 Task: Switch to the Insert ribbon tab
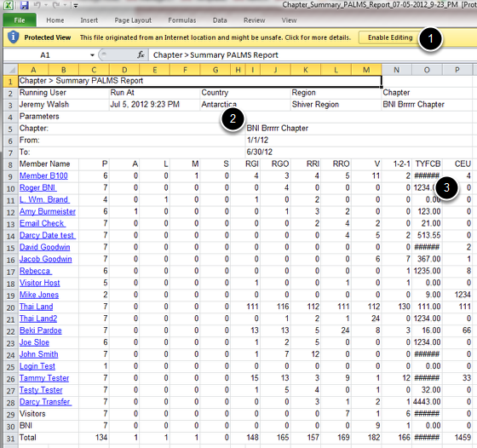pos(89,20)
